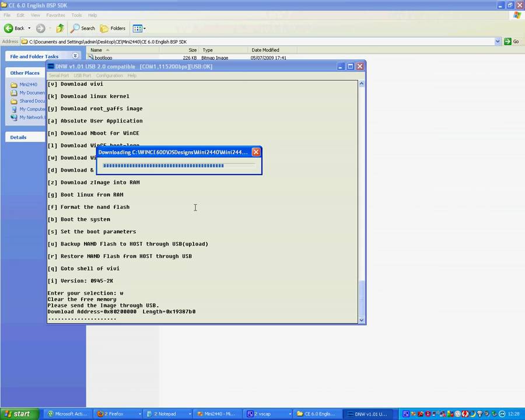Image resolution: width=525 pixels, height=420 pixels.
Task: Open the File menu in Explorer
Action: [7, 15]
